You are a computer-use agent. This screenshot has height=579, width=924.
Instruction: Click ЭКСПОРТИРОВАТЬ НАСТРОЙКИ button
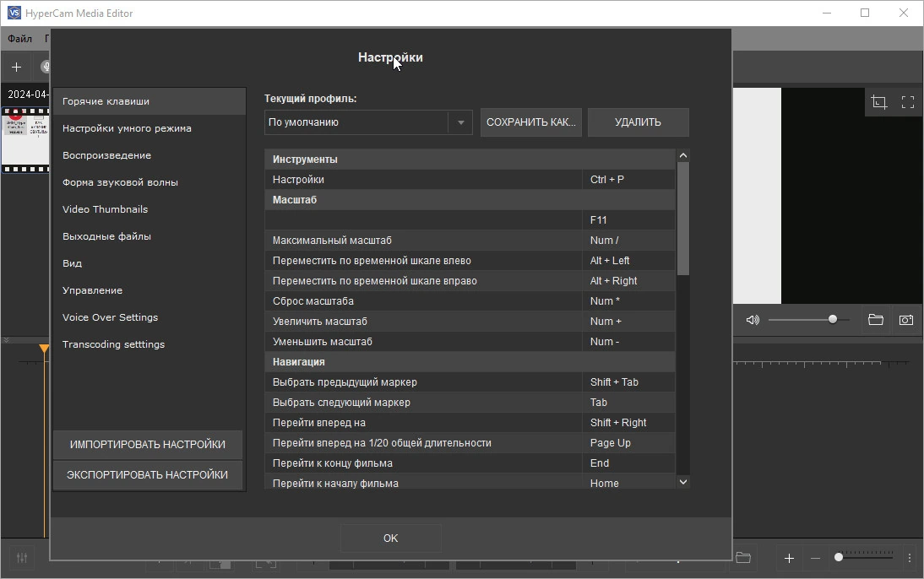(148, 474)
